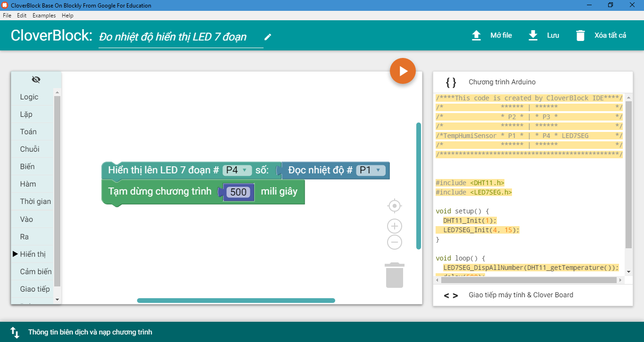The width and height of the screenshot is (644, 342).
Task: Click the angle brackets serial communication icon
Action: [x=451, y=295]
